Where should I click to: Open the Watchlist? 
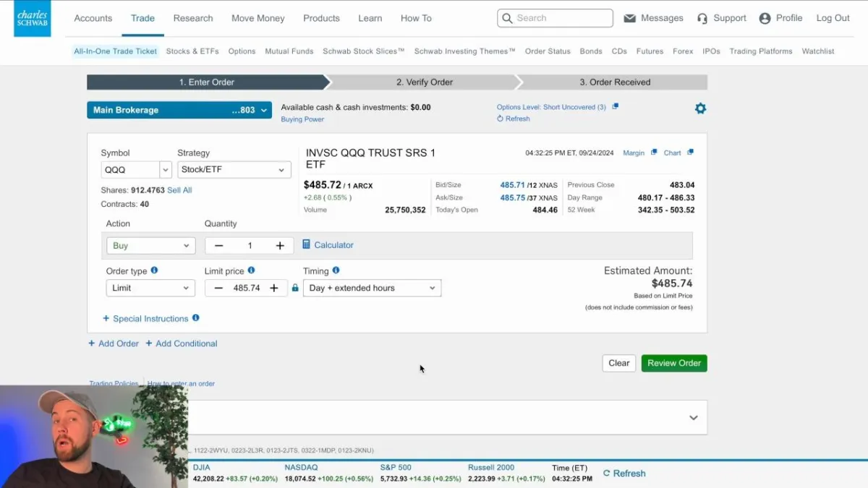818,51
